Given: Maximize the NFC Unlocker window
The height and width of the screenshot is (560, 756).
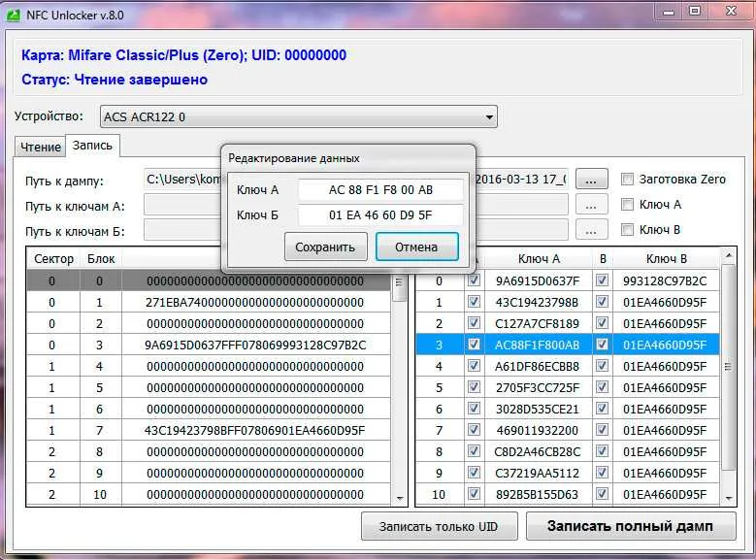Looking at the screenshot, I should coord(695,12).
